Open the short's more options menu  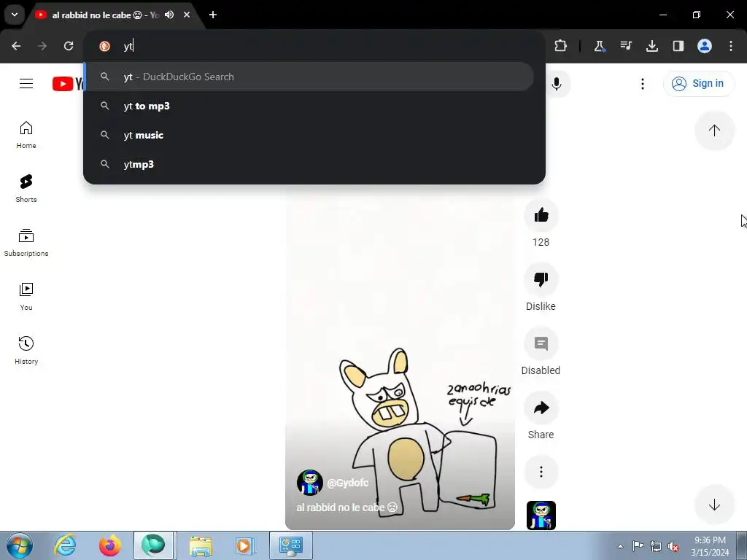pos(541,472)
